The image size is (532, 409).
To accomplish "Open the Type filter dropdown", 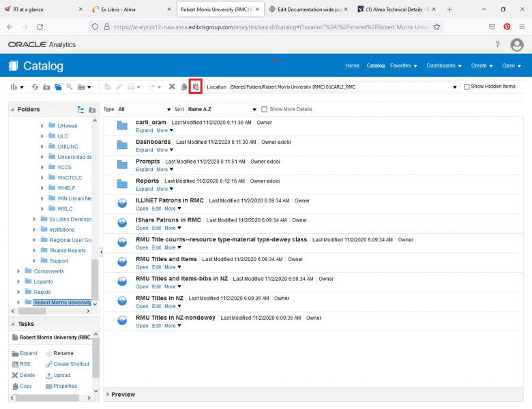I will [144, 109].
